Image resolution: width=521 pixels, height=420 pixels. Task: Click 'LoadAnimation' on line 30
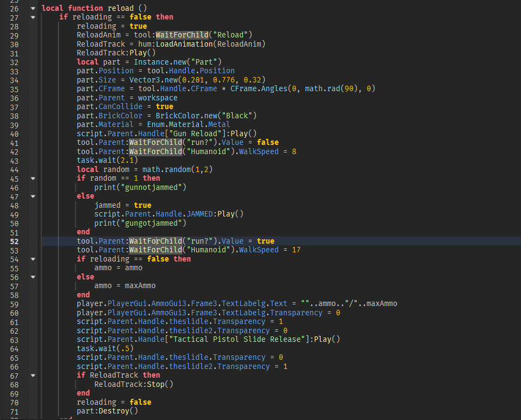click(x=184, y=44)
